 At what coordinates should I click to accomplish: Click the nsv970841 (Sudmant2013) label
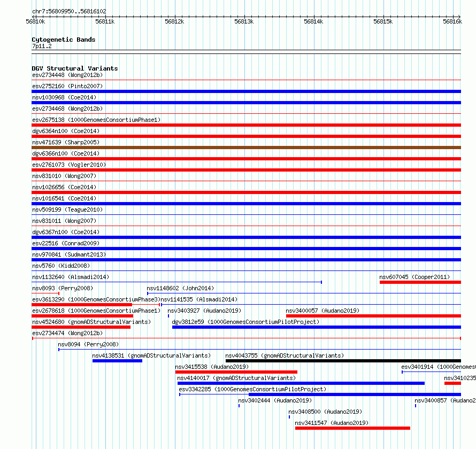pos(69,254)
